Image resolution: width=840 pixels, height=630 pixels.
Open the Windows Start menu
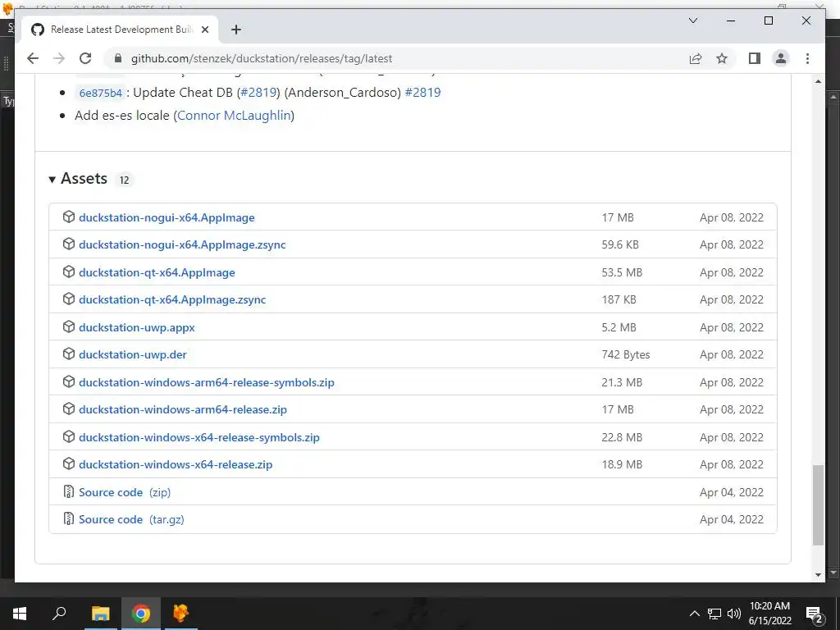pyautogui.click(x=20, y=614)
